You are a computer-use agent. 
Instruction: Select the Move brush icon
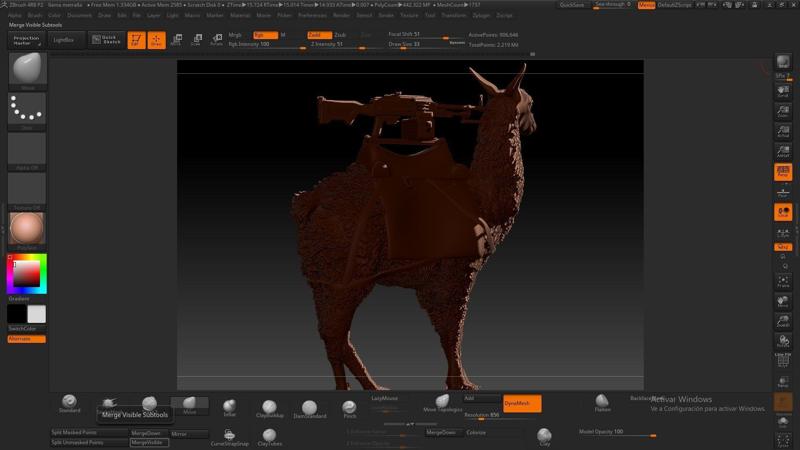click(189, 405)
